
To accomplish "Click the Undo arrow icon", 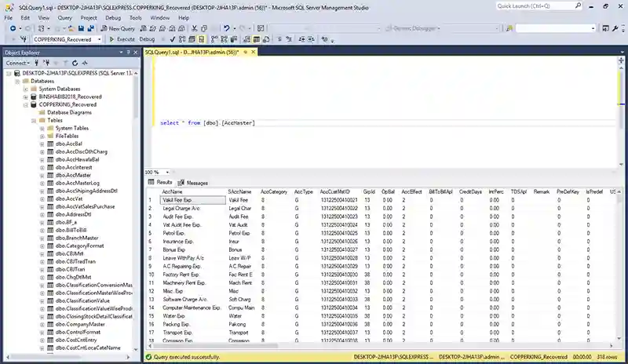I will (x=226, y=28).
